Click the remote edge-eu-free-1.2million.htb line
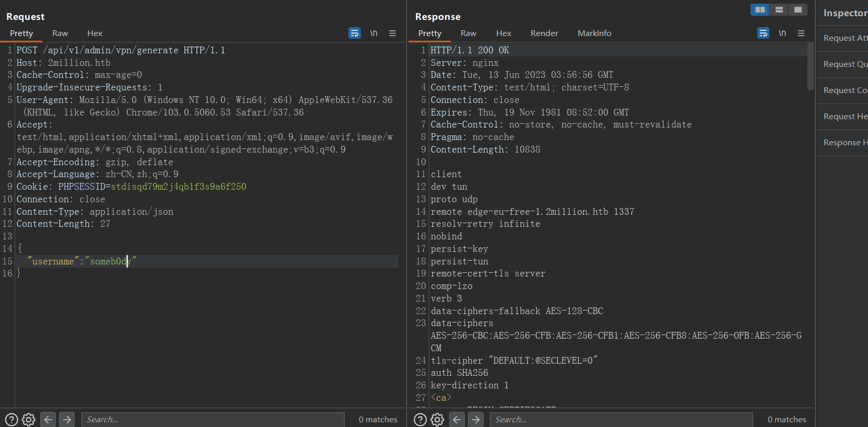This screenshot has width=868, height=427. pyautogui.click(x=532, y=212)
